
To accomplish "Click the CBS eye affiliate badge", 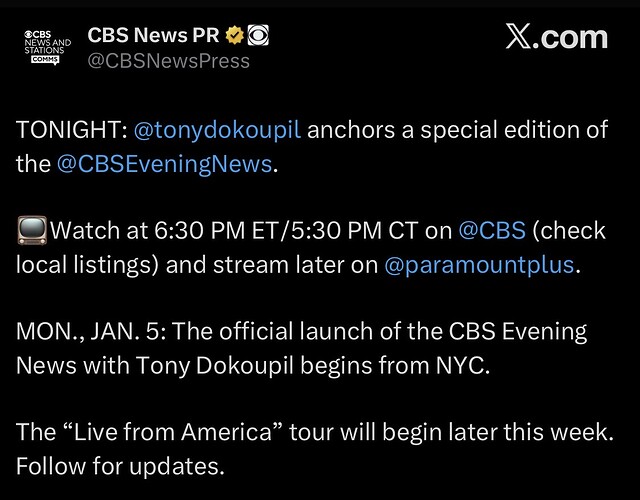I will pos(259,35).
